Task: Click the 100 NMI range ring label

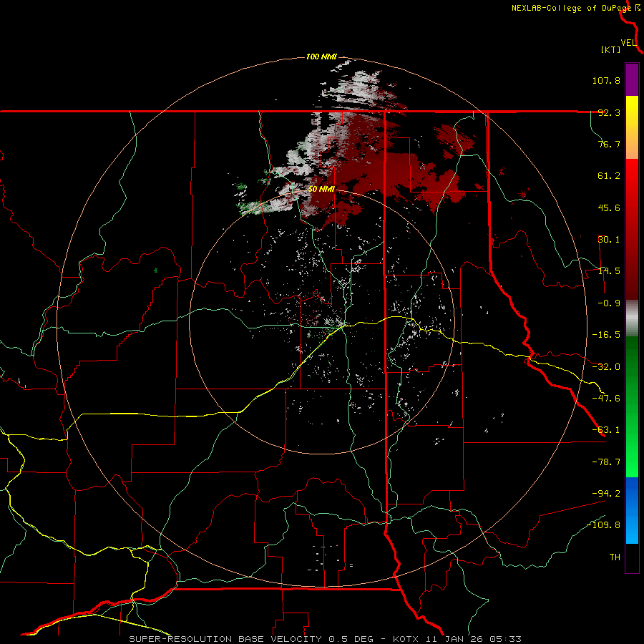Action: pos(321,57)
